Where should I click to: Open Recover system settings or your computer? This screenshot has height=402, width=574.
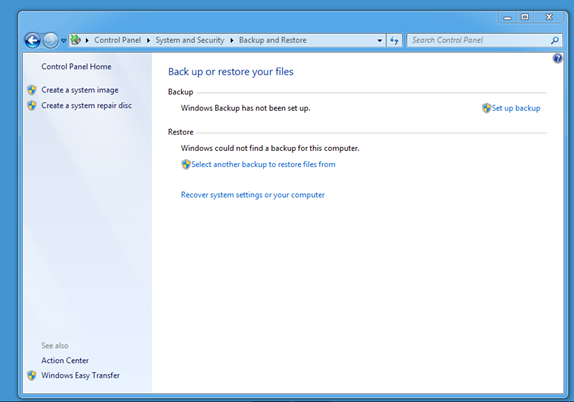point(253,195)
